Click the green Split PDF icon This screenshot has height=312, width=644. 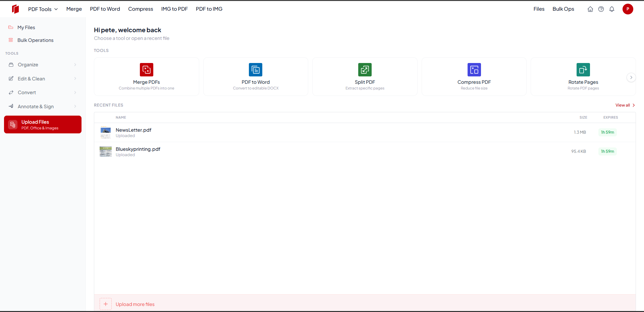point(365,70)
